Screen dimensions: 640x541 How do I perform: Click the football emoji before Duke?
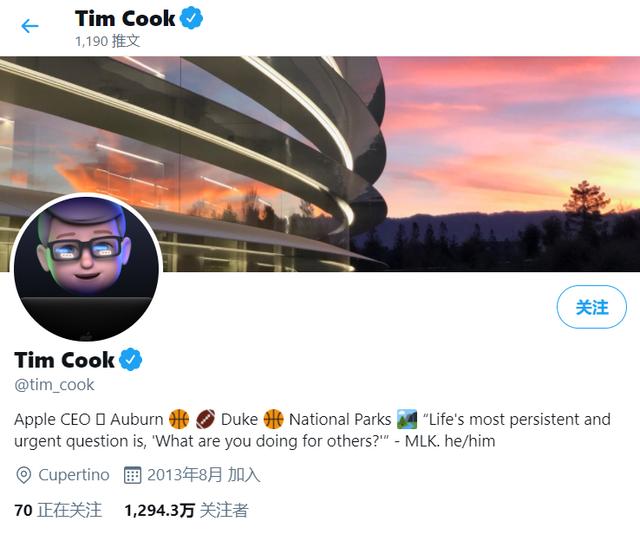pyautogui.click(x=206, y=419)
